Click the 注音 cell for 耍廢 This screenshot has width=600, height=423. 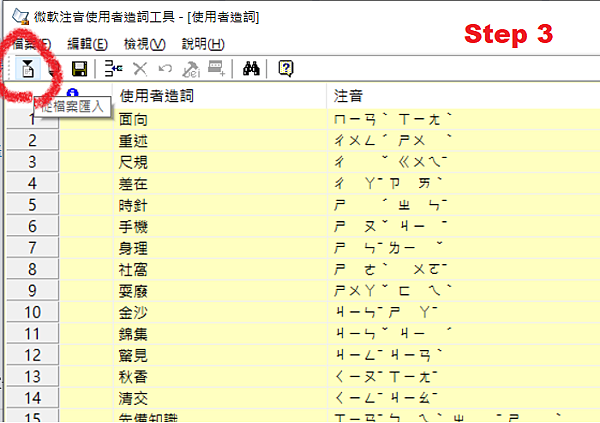pos(464,291)
